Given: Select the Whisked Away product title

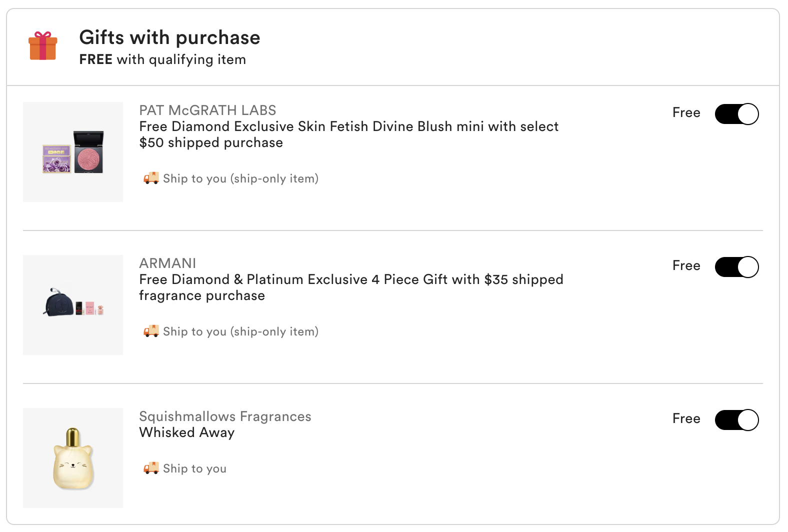Looking at the screenshot, I should (x=186, y=432).
